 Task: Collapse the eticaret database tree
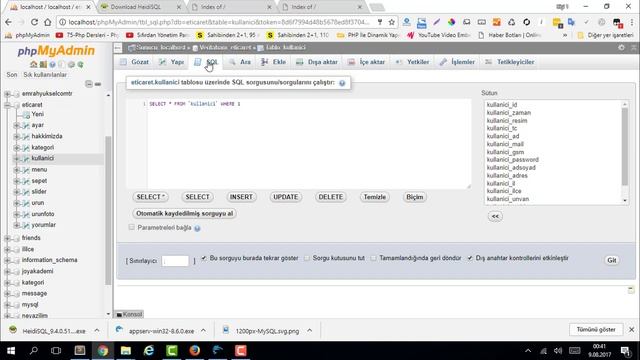click(7, 105)
